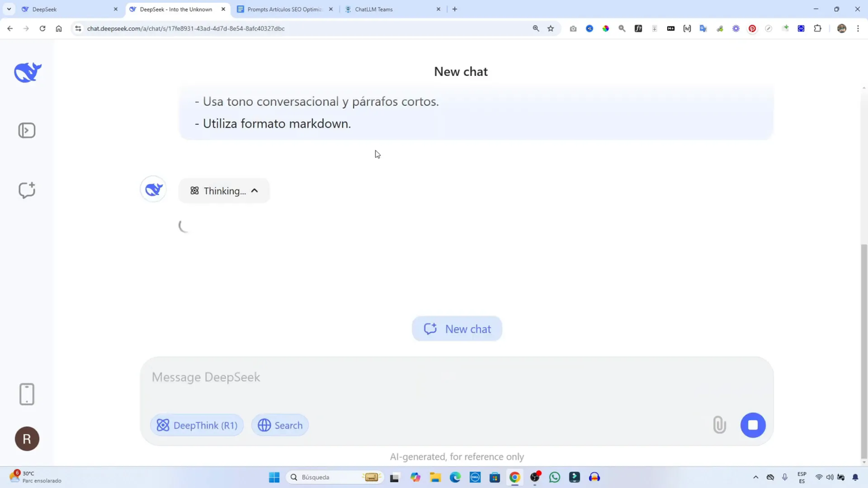
Task: Switch to the ChatLLM Teams tab
Action: click(380, 9)
